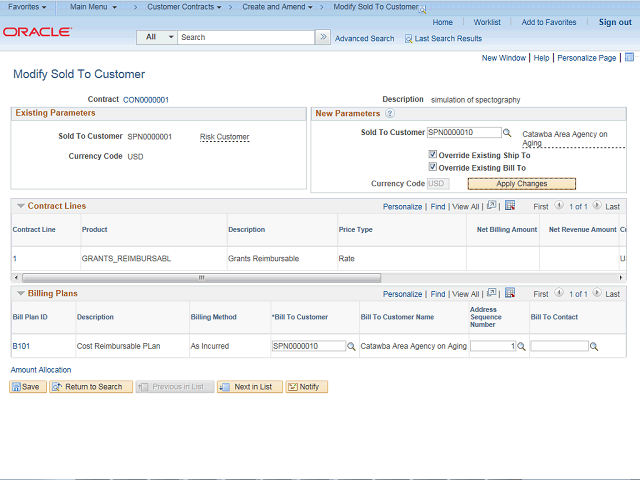
Task: Open Address Sequence Number lookup magnifier
Action: coord(521,347)
